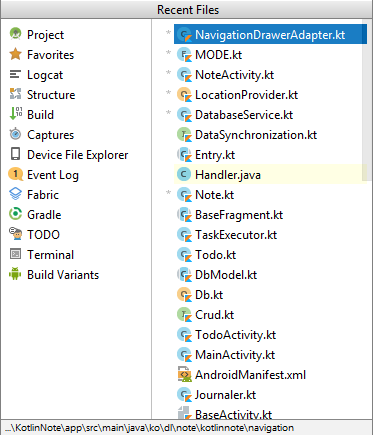Click the green interface icon beside Crud.kt
The height and width of the screenshot is (435, 373).
click(x=184, y=315)
